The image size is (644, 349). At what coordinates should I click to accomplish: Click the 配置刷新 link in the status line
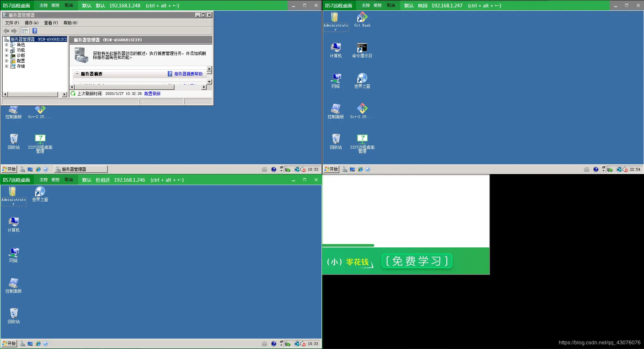coord(152,94)
